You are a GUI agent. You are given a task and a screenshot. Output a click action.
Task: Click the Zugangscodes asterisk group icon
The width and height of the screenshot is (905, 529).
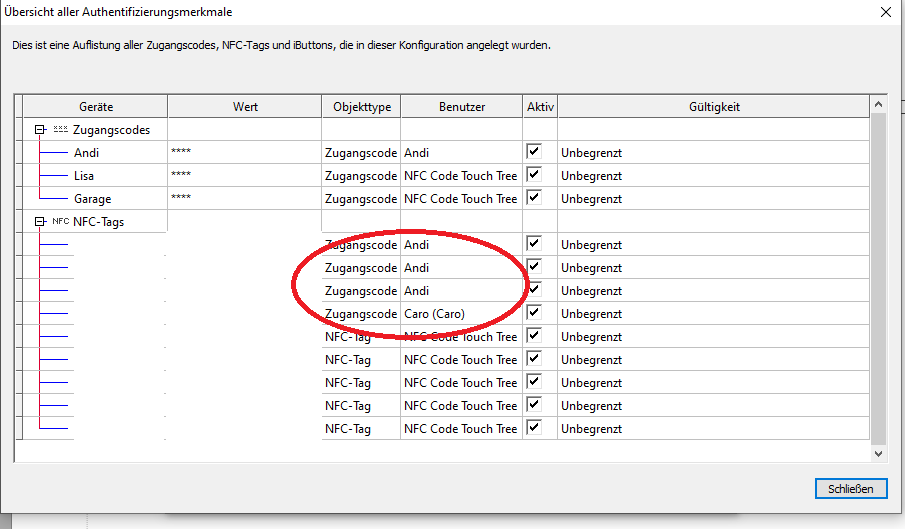pyautogui.click(x=60, y=130)
